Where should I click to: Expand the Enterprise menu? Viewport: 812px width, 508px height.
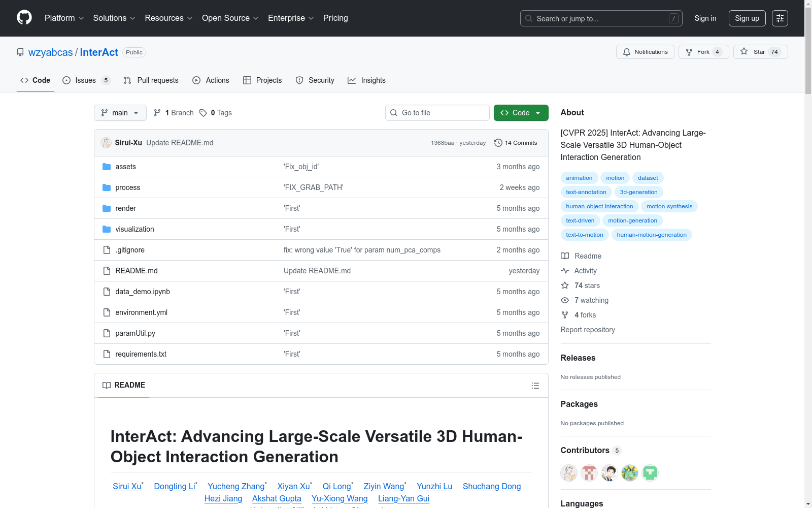point(291,18)
